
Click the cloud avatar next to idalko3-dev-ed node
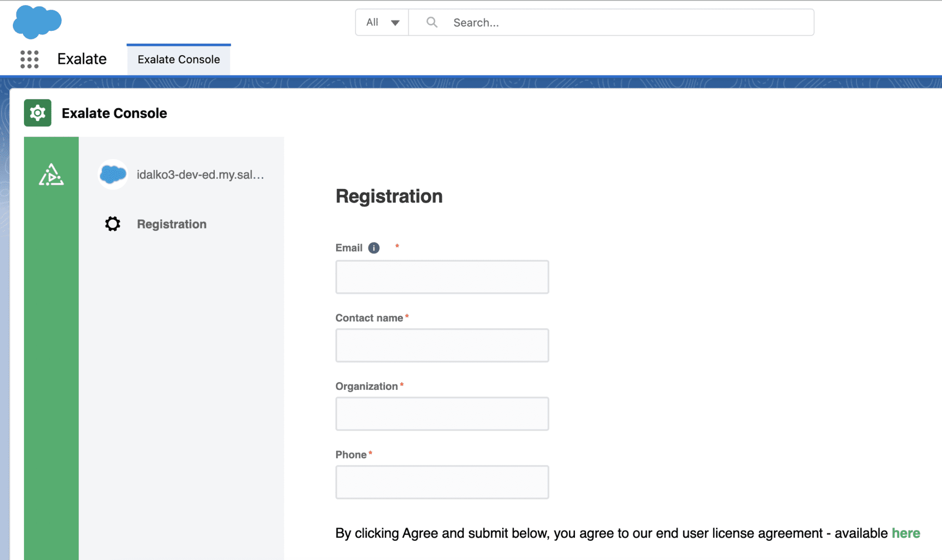click(112, 174)
